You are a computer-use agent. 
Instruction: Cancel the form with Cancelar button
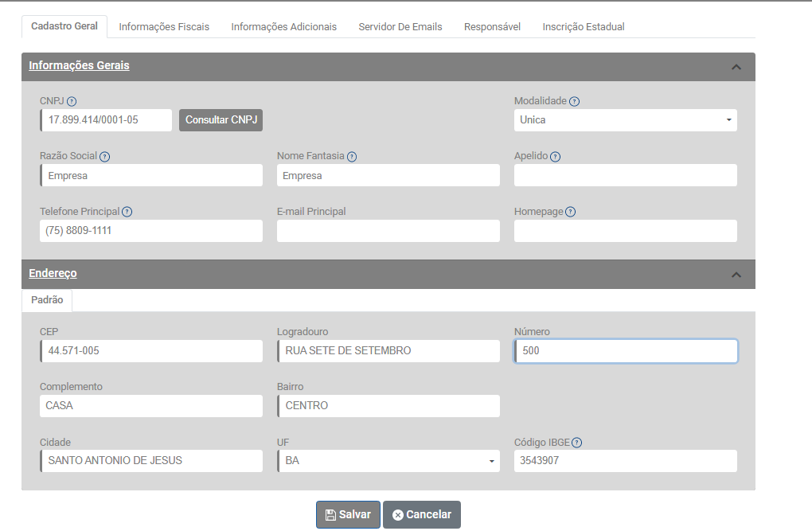click(x=422, y=514)
